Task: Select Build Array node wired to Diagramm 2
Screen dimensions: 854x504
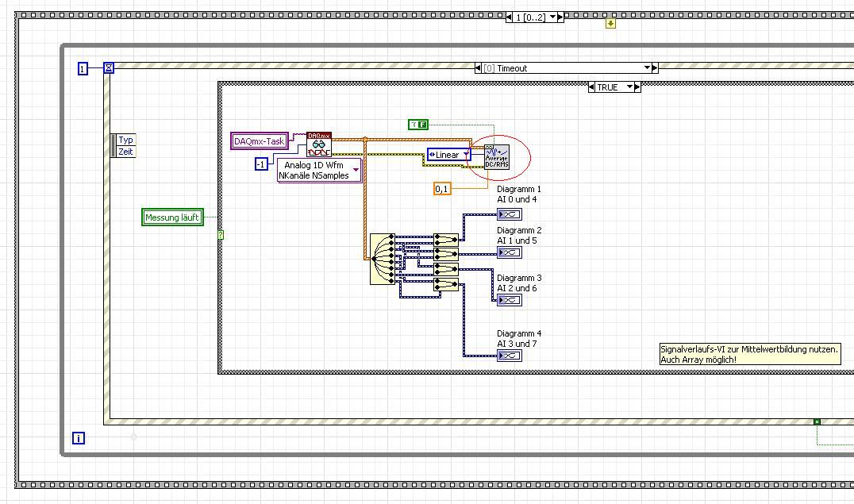Action: coord(446,254)
